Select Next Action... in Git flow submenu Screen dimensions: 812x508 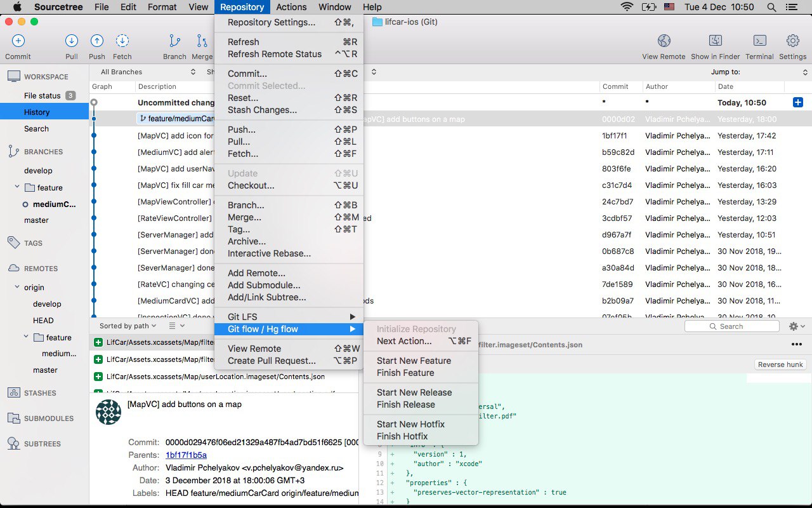point(421,341)
